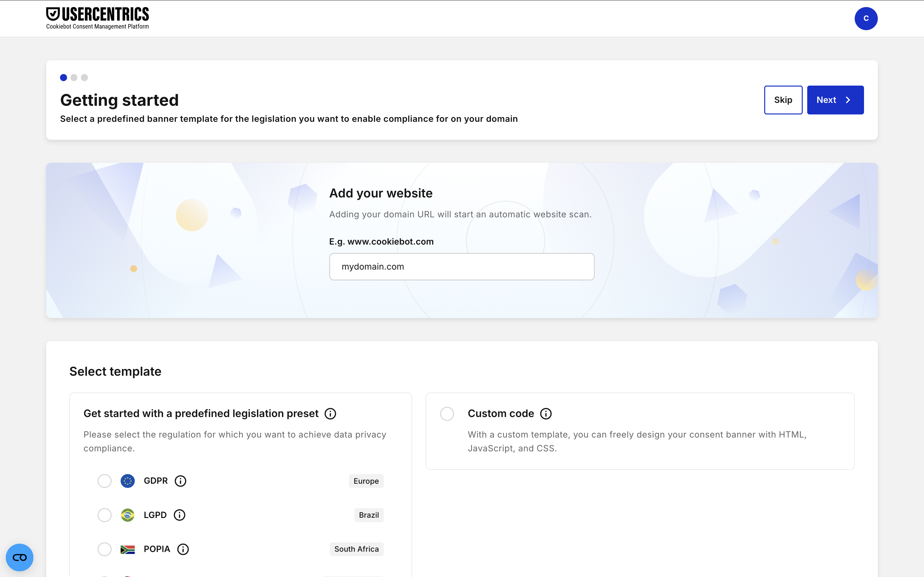The image size is (924, 577).
Task: Click the Next button
Action: [x=835, y=100]
